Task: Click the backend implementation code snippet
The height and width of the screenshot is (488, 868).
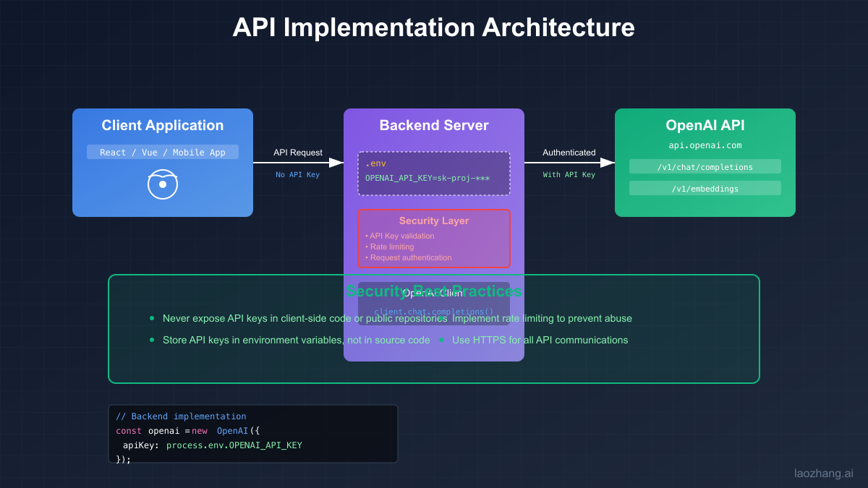Action: coord(252,433)
